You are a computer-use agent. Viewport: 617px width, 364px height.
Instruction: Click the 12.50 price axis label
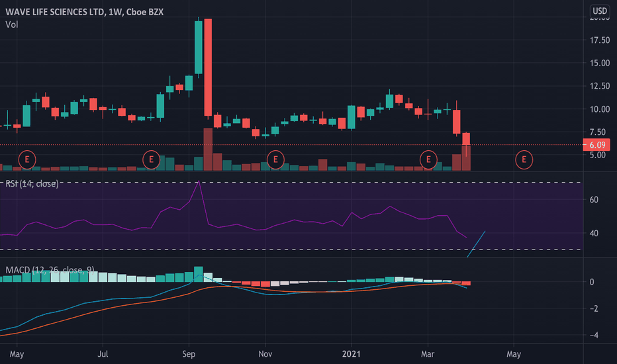(x=600, y=86)
